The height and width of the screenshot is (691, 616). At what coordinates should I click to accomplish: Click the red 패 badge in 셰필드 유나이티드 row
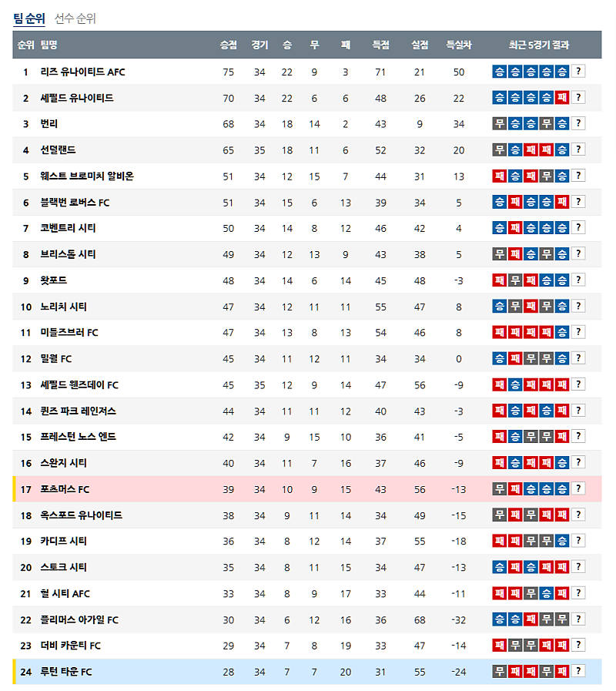point(562,98)
